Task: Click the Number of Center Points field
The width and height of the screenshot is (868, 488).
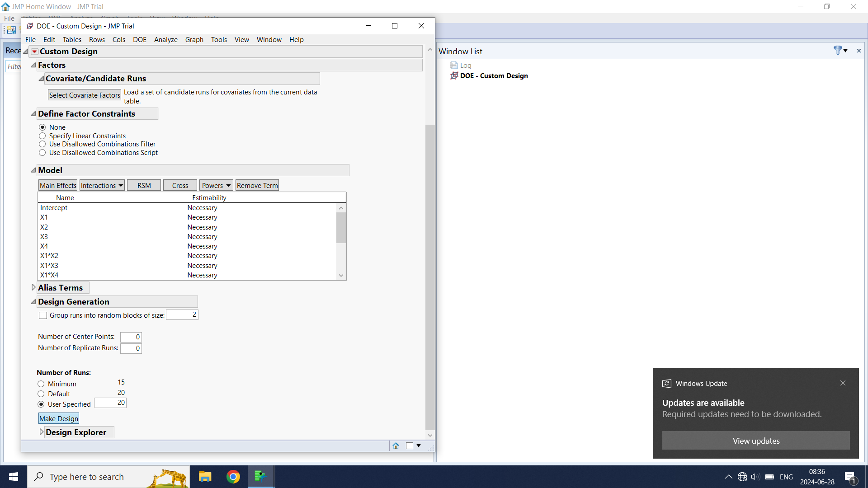Action: click(131, 337)
